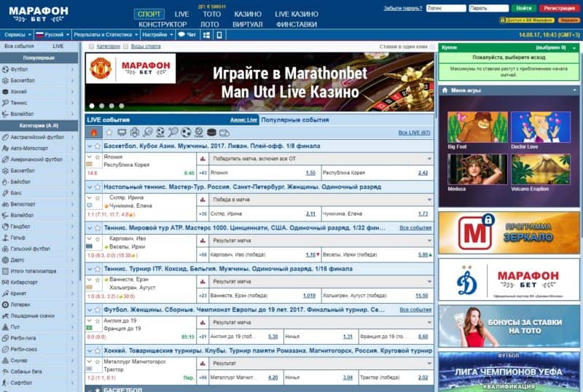
Task: Click the Windows app icon in toolbar
Action: point(207,34)
